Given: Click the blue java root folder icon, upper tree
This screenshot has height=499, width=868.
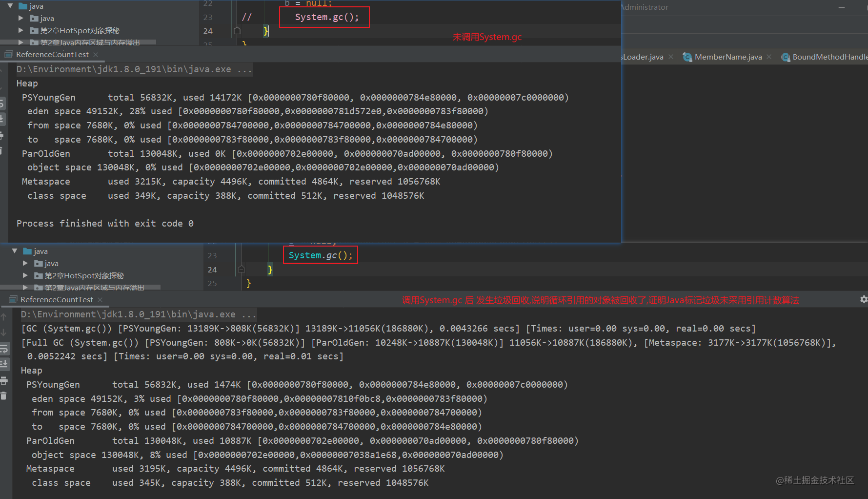Looking at the screenshot, I should tap(23, 6).
